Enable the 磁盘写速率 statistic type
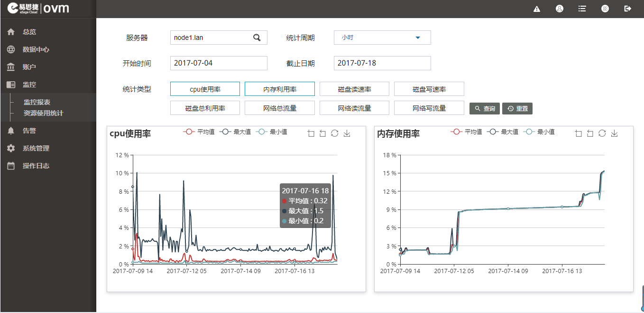 click(429, 89)
